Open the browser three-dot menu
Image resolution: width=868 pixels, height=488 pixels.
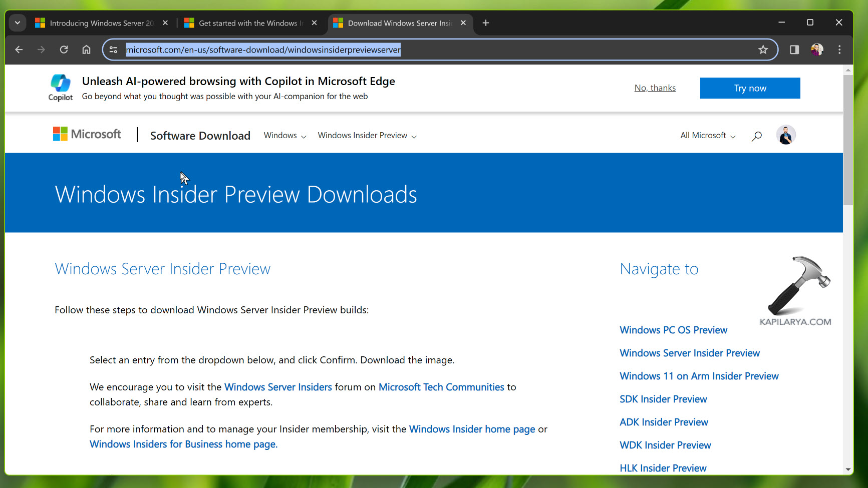click(x=840, y=50)
